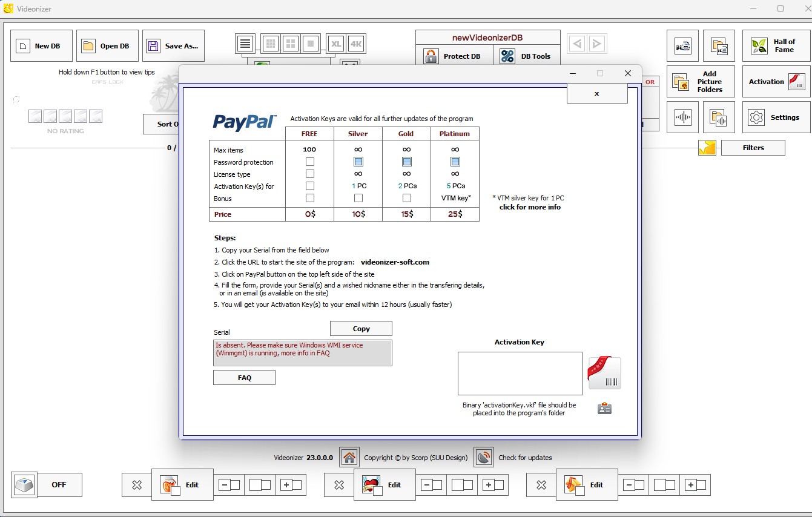
Task: Click the '10$' price cell
Action: (358, 214)
